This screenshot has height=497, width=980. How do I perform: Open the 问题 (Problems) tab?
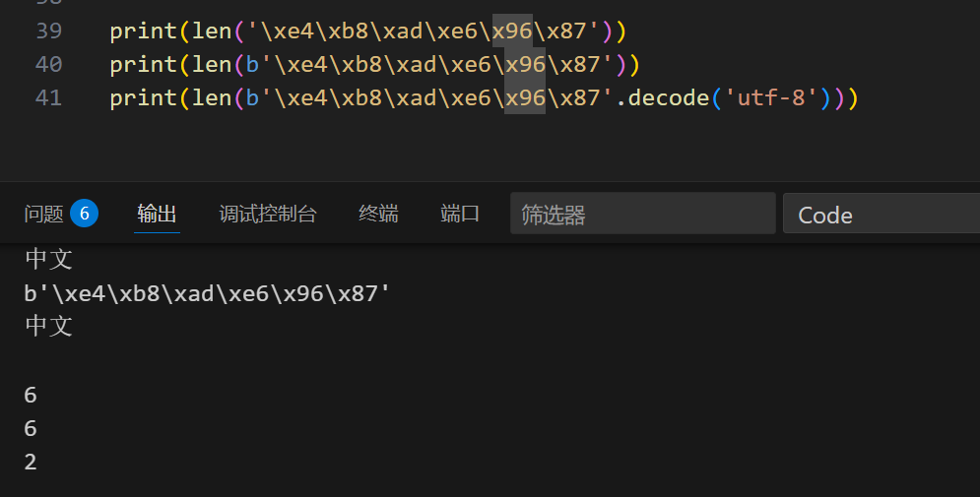click(x=43, y=214)
